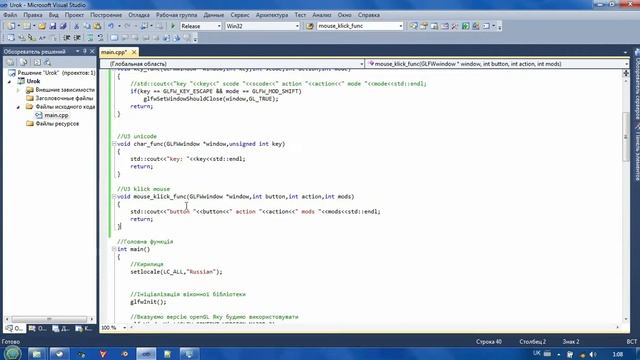The image size is (640, 360).
Task: Click the toggle bookmark icon
Action: click(114, 38)
